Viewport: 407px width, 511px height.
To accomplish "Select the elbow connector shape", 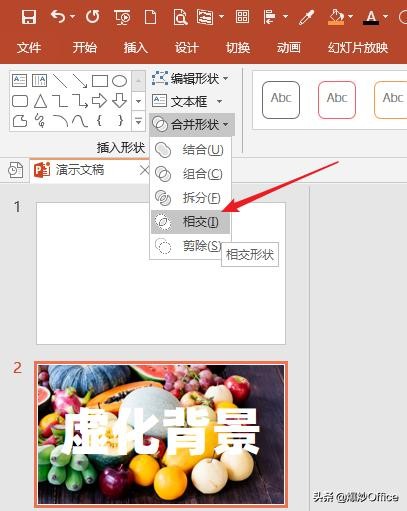I will click(60, 101).
